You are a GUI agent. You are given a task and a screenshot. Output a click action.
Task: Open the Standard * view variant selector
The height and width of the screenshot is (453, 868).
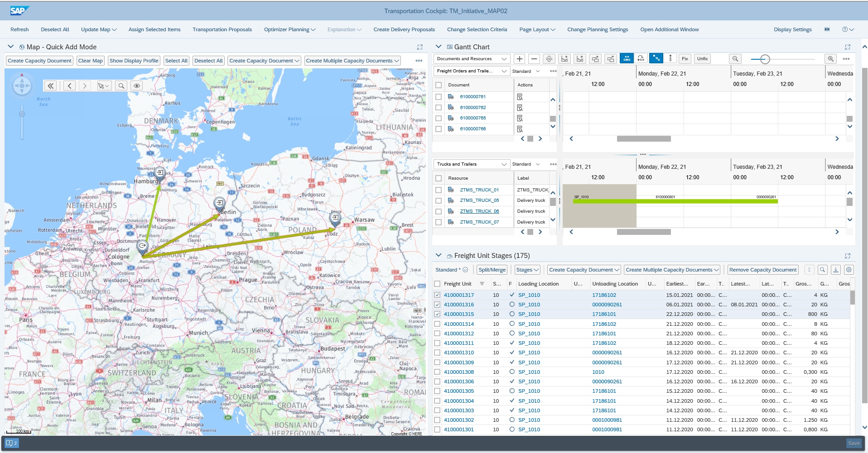click(x=452, y=270)
